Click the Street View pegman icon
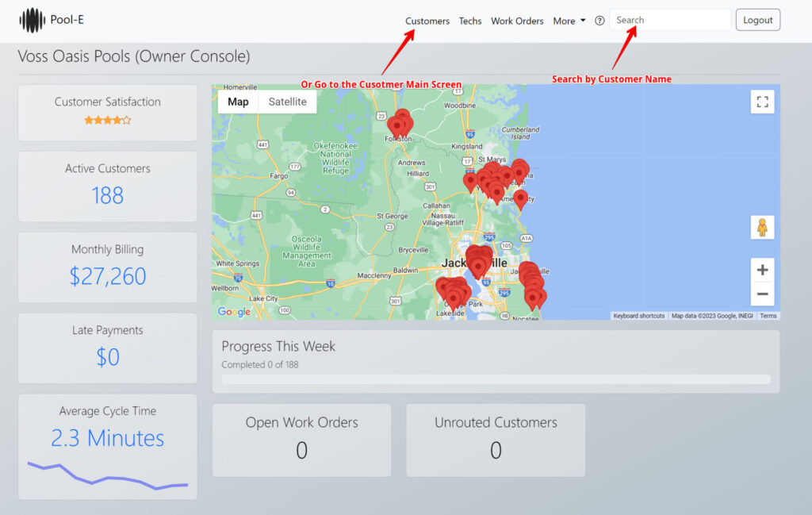This screenshot has width=812, height=515. point(762,228)
